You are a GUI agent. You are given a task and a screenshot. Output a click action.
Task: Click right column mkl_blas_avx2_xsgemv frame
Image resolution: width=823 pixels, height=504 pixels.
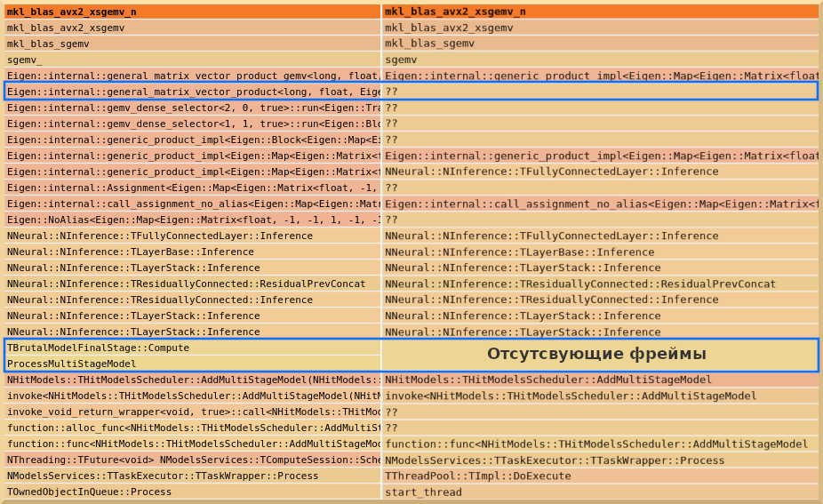(x=600, y=28)
